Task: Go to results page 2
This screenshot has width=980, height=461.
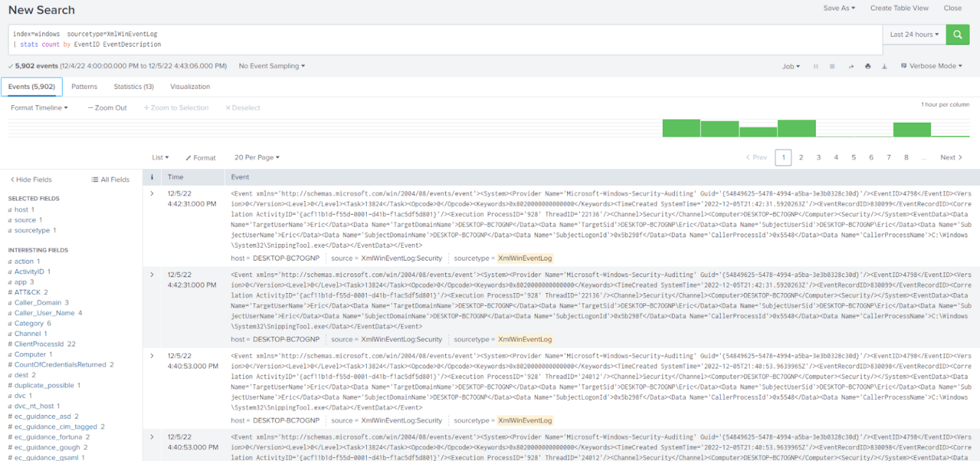Action: [801, 157]
